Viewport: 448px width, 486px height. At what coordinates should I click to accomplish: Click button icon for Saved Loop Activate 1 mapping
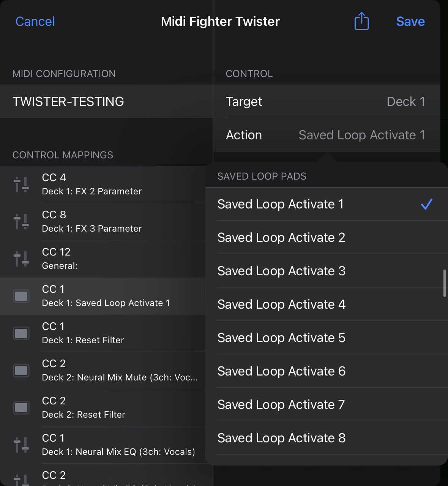tap(21, 296)
